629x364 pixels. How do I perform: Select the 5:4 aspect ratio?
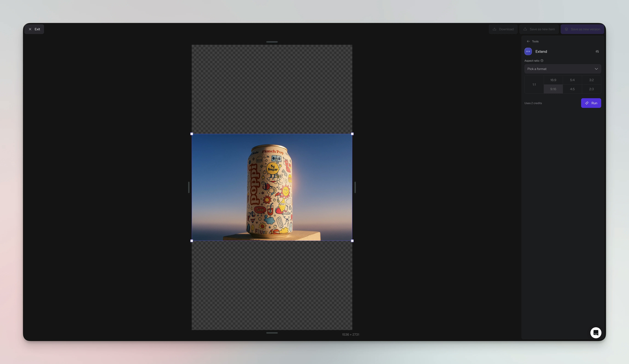[572, 80]
